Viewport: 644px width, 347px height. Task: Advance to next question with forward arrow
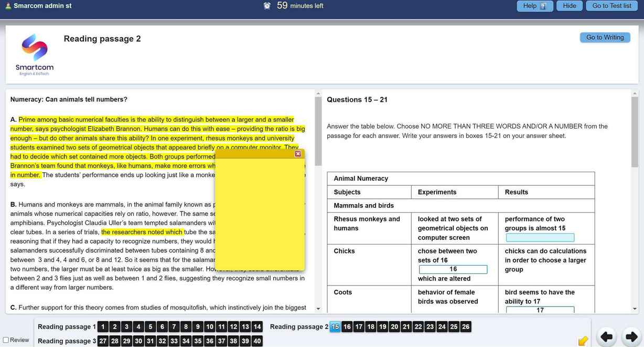(631, 337)
